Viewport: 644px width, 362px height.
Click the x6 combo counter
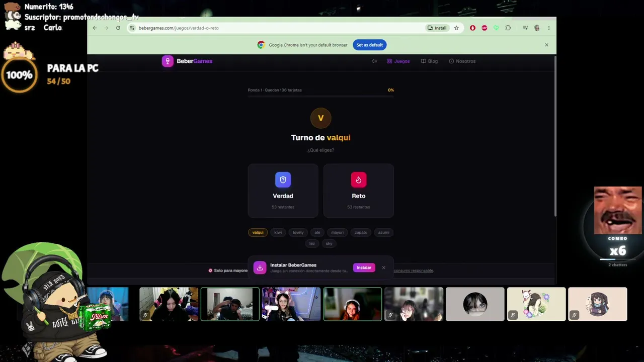618,251
